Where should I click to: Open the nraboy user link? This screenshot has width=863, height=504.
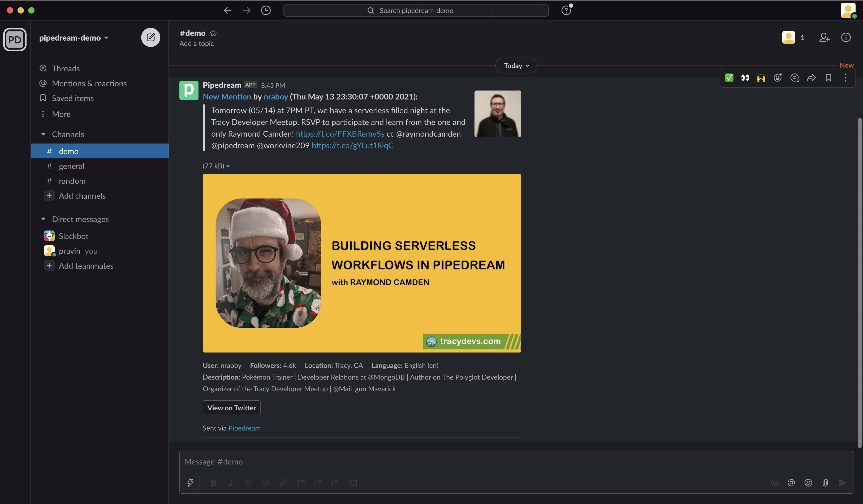[276, 97]
